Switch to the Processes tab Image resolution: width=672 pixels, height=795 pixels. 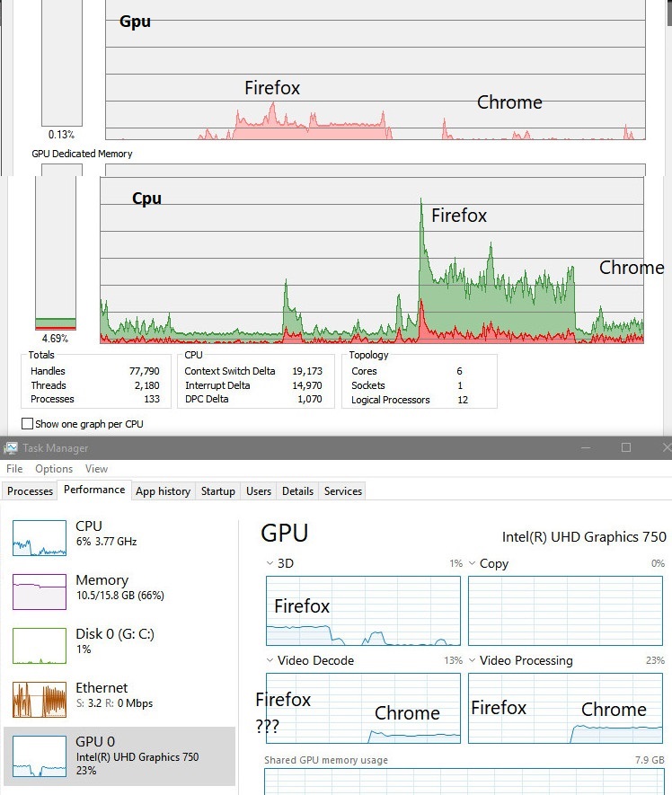tap(30, 490)
